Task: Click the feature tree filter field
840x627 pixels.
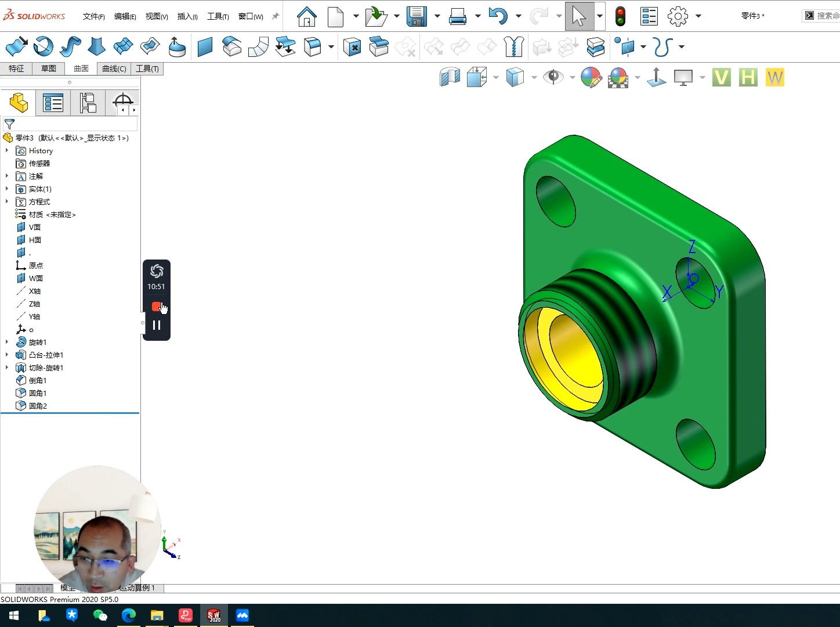Action: pos(70,124)
